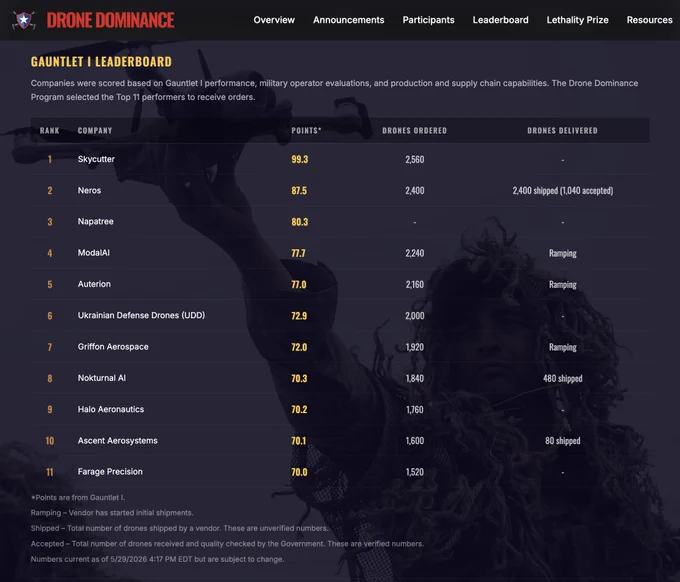Image resolution: width=680 pixels, height=582 pixels.
Task: Click rank number 1 in table
Action: tap(49, 159)
